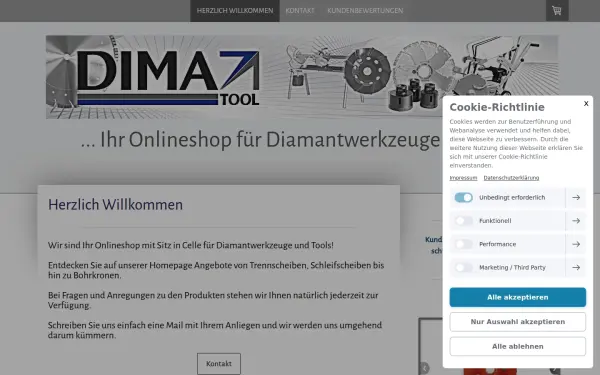Expand Funktionell details arrow
Viewport: 600px width, 375px height.
tap(576, 221)
